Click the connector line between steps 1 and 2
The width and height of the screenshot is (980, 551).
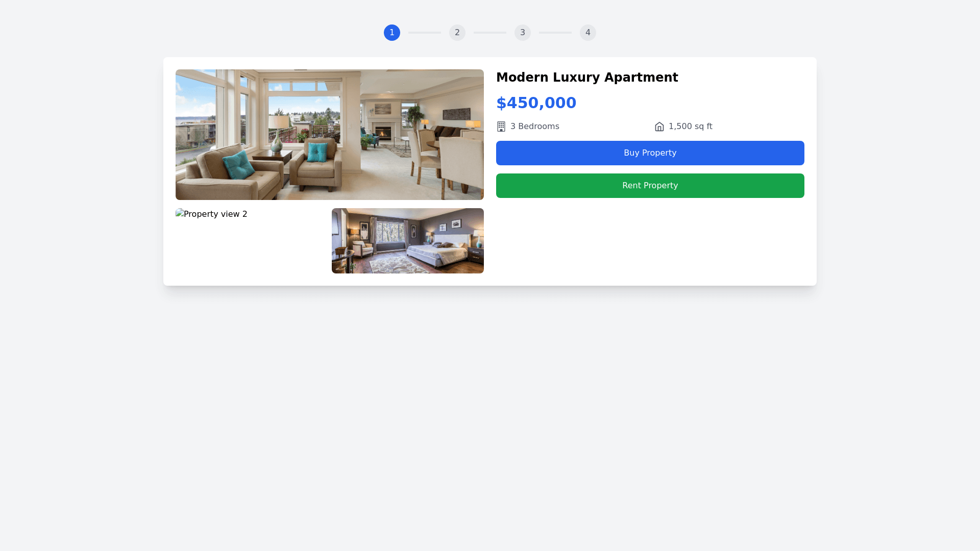(425, 33)
